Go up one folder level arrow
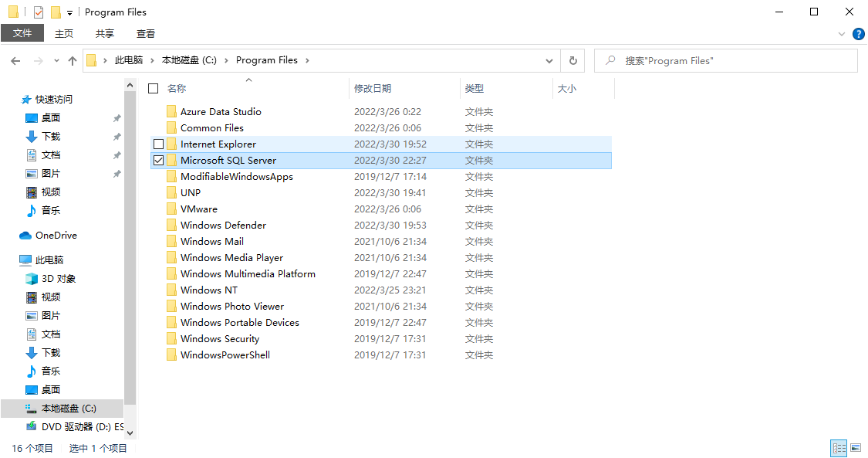The image size is (868, 458). point(73,61)
